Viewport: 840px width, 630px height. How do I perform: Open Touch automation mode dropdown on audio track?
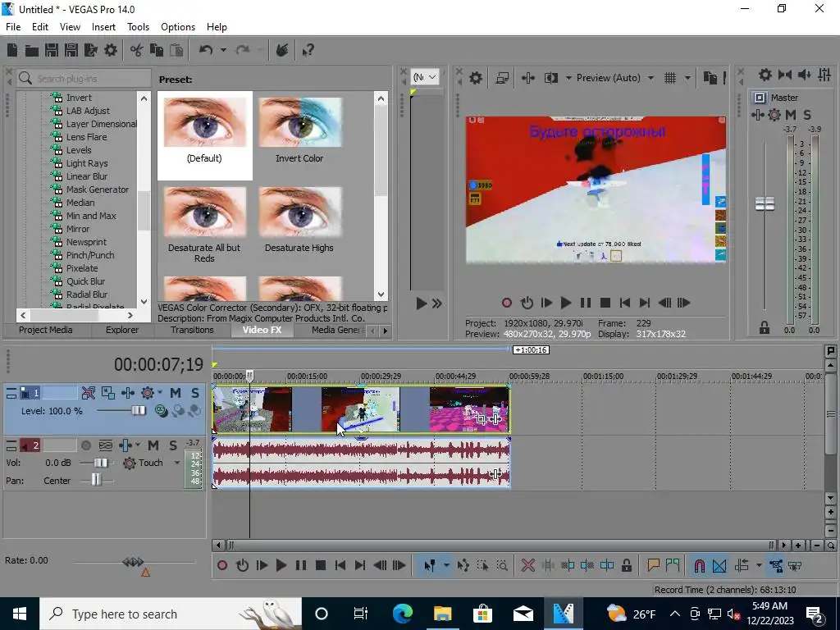[177, 463]
